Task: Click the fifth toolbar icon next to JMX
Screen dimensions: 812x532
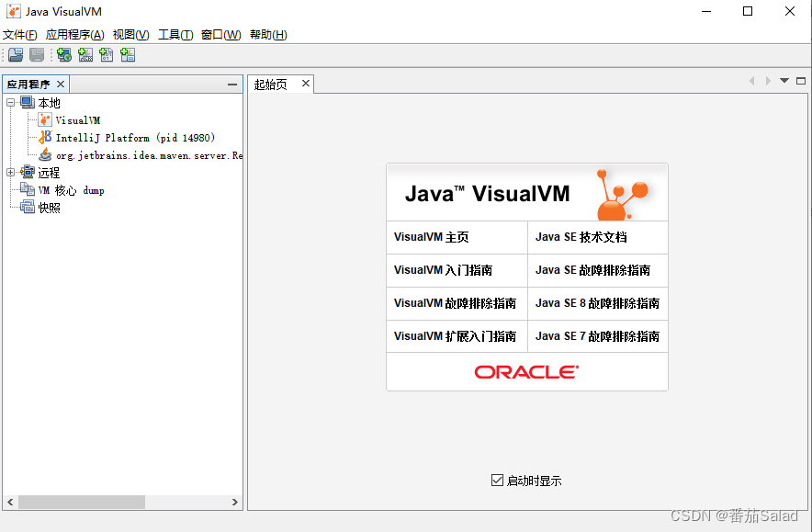Action: pyautogui.click(x=107, y=54)
